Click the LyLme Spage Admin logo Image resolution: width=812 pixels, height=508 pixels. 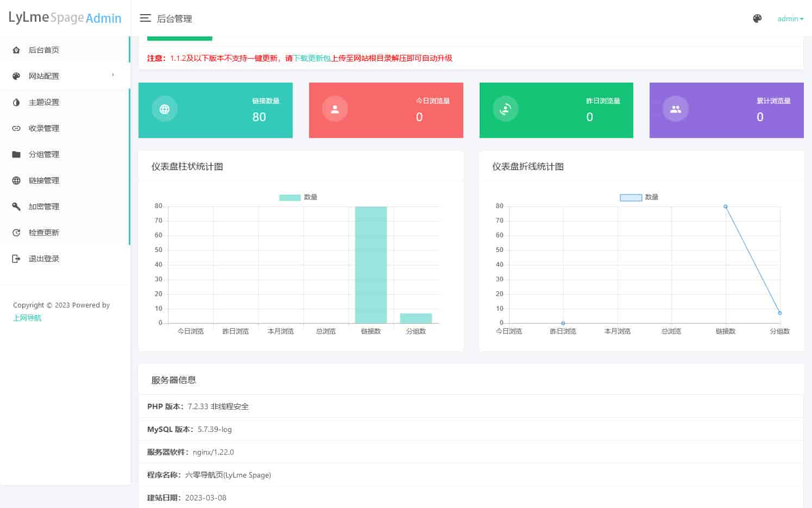65,18
